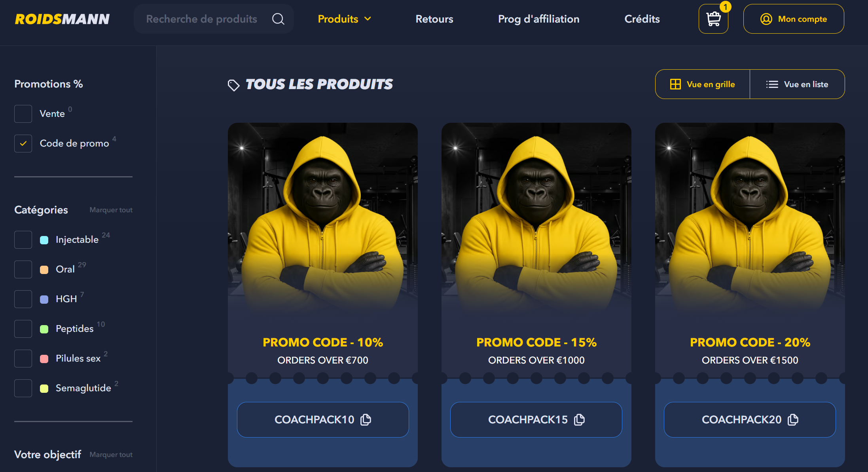Screen dimensions: 868x472
Task: Click the search magnifier icon
Action: pos(278,19)
